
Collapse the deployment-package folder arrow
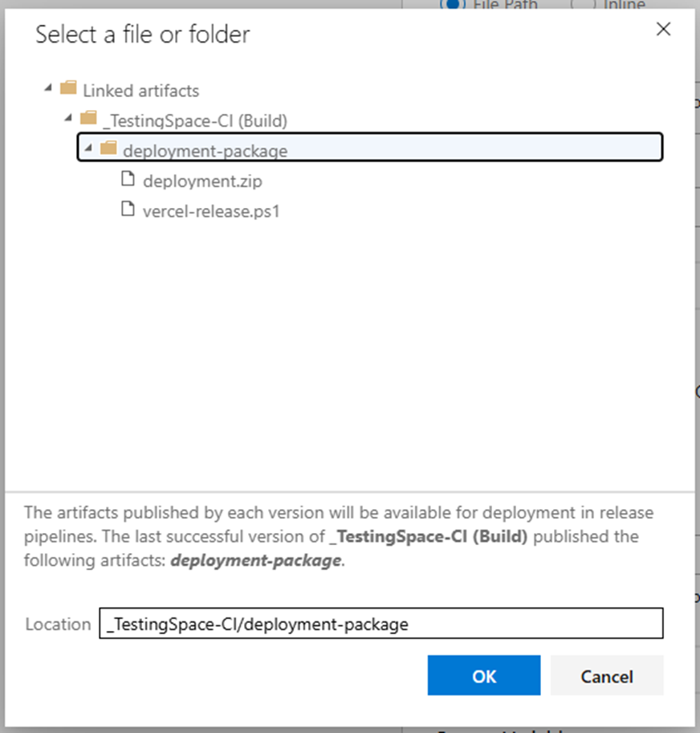pyautogui.click(x=89, y=149)
